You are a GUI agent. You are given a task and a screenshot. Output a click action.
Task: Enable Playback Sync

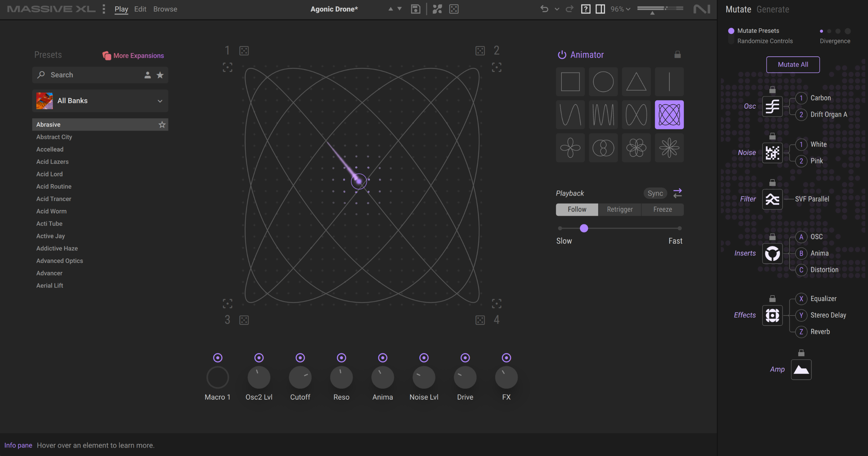pyautogui.click(x=655, y=193)
